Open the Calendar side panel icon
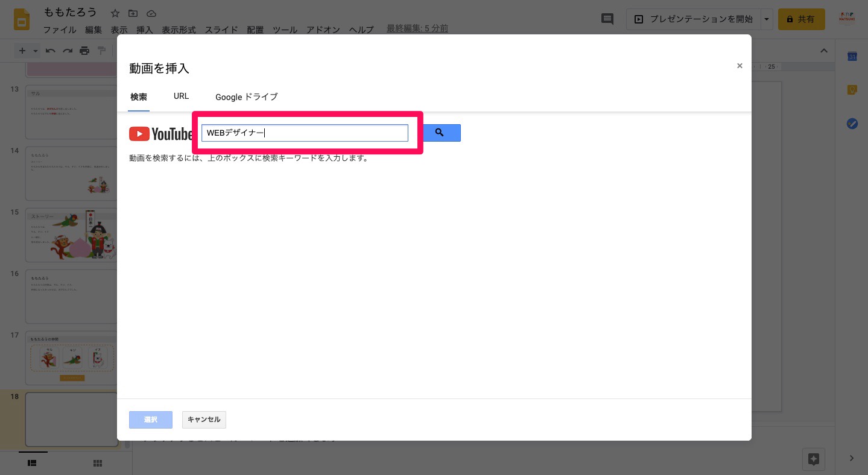 pyautogui.click(x=852, y=57)
